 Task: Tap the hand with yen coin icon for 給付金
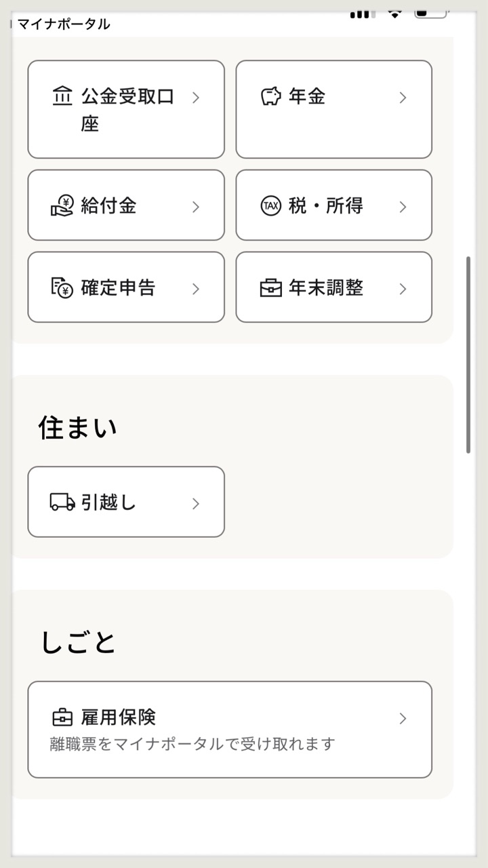tap(62, 205)
